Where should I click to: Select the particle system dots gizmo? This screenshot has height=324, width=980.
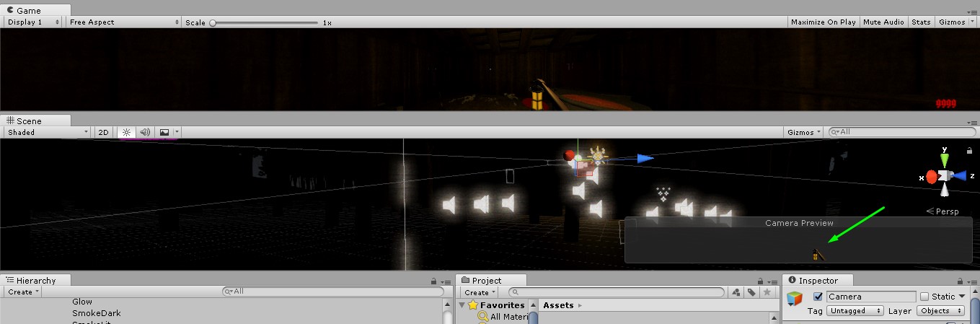(x=663, y=193)
